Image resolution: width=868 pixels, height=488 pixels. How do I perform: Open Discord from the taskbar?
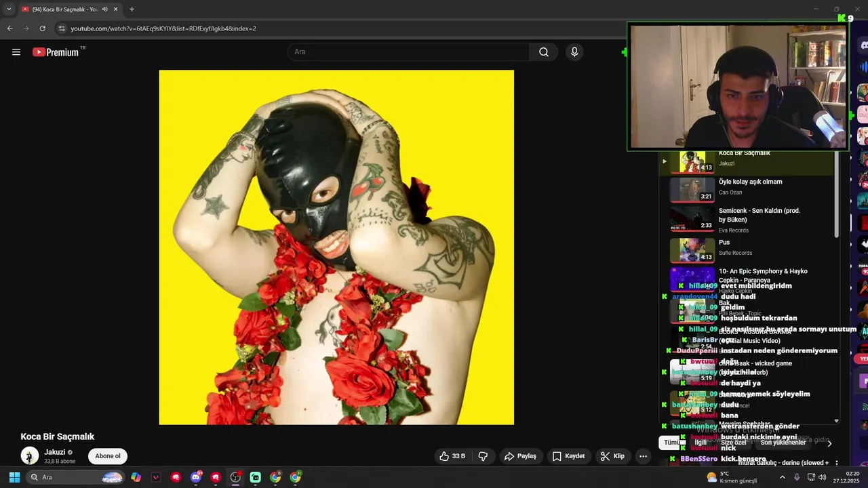[196, 477]
